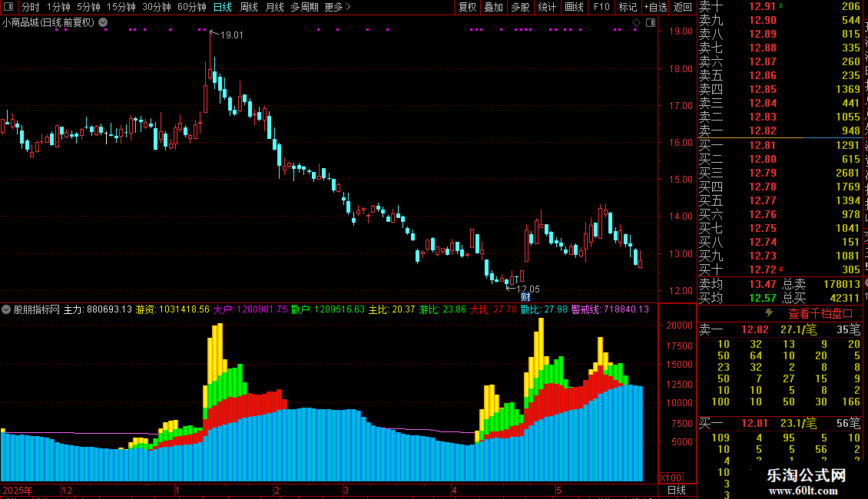Open 查看千档盘口 link
Viewport: 868px width, 499px height.
point(820,314)
